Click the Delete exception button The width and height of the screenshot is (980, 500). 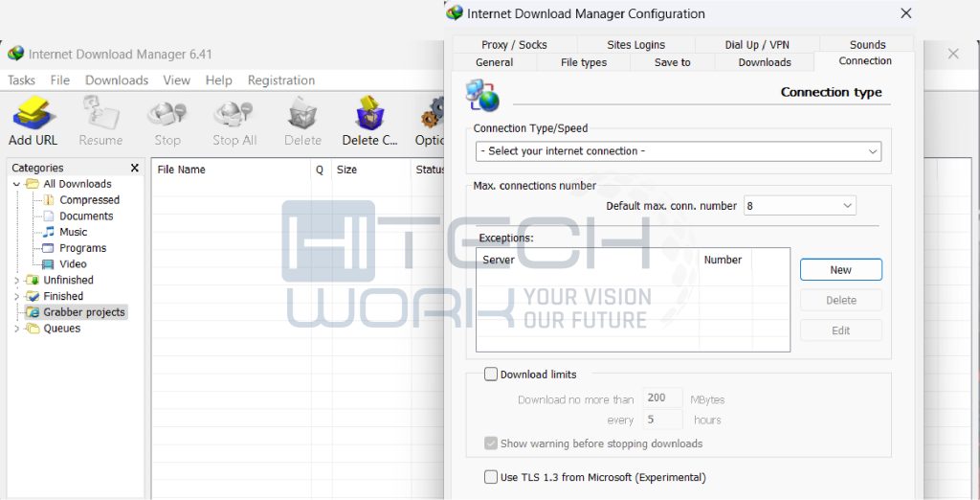[x=840, y=301]
